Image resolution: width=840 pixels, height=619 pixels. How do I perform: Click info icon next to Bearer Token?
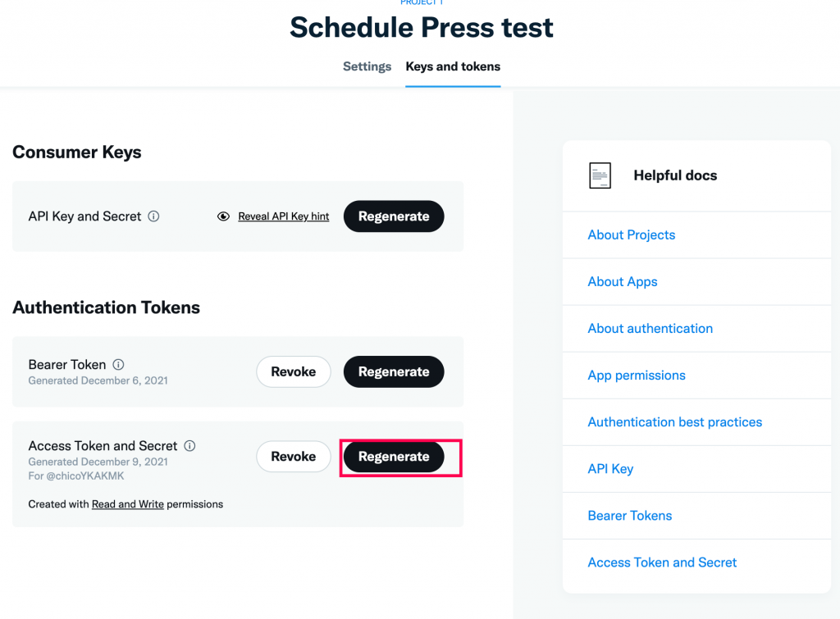[118, 365]
